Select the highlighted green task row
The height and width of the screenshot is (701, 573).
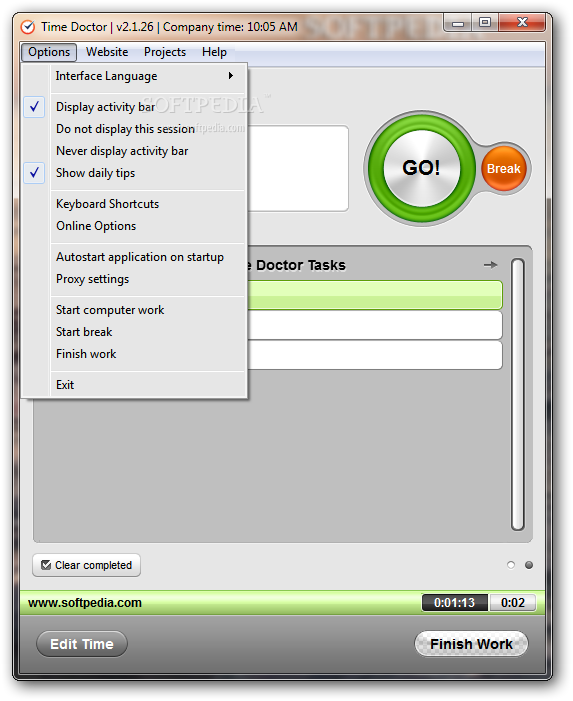point(375,295)
